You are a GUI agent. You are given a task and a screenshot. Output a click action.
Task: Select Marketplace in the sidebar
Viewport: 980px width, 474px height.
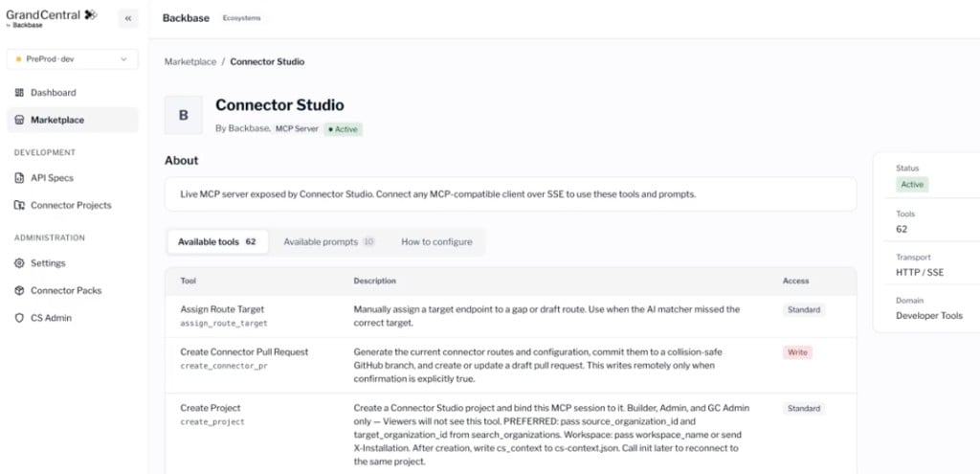(73, 120)
